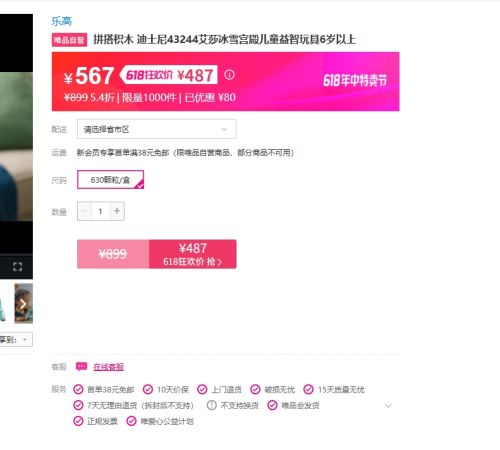Click the online customer service chat icon
Image resolution: width=500 pixels, height=450 pixels.
coord(81,367)
